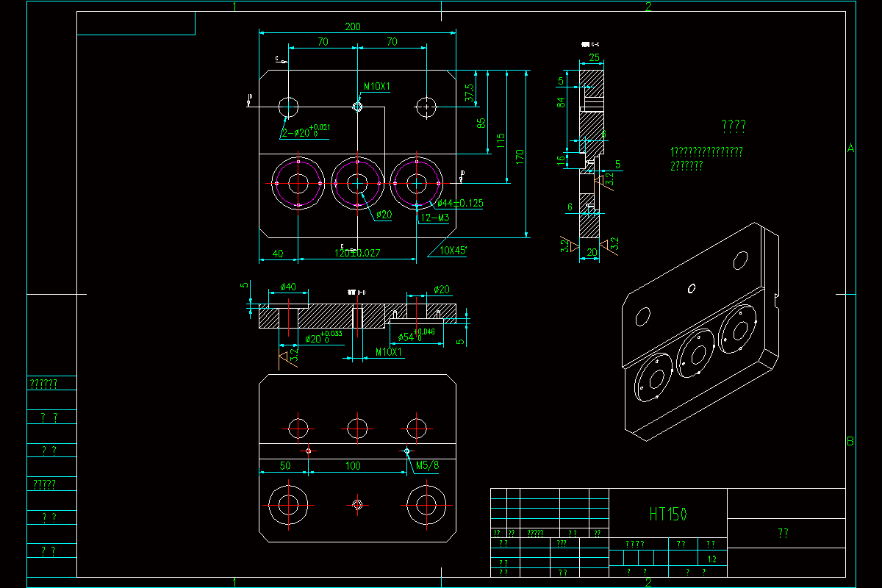Click zone letter A on right border

tap(850, 148)
